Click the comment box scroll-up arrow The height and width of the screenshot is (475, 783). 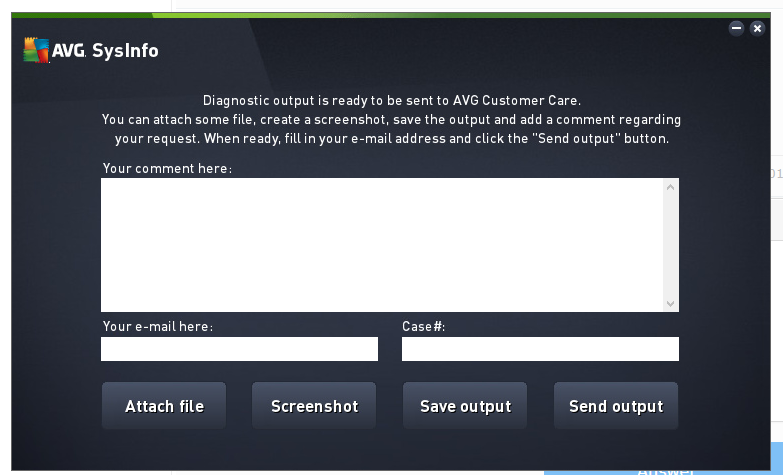click(x=670, y=187)
